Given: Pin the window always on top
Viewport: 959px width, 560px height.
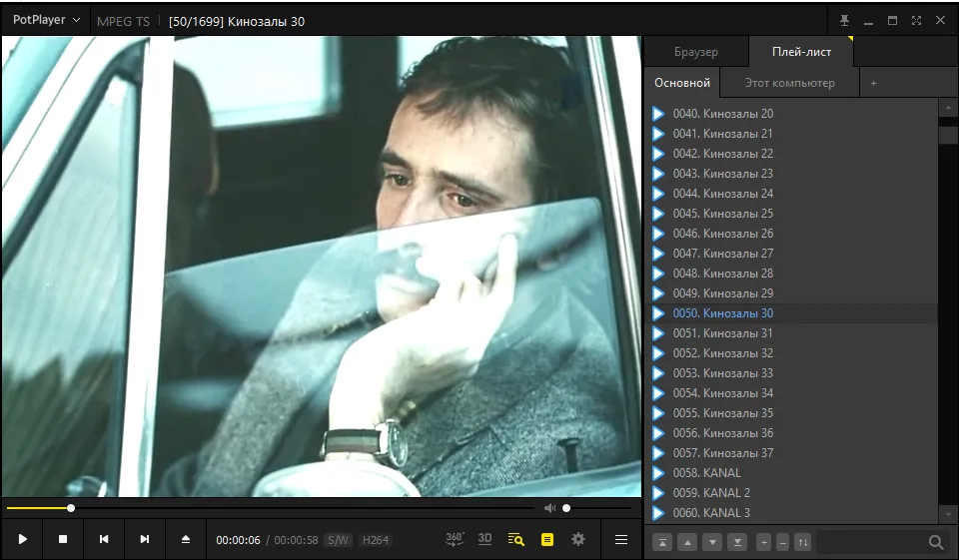Looking at the screenshot, I should (845, 21).
